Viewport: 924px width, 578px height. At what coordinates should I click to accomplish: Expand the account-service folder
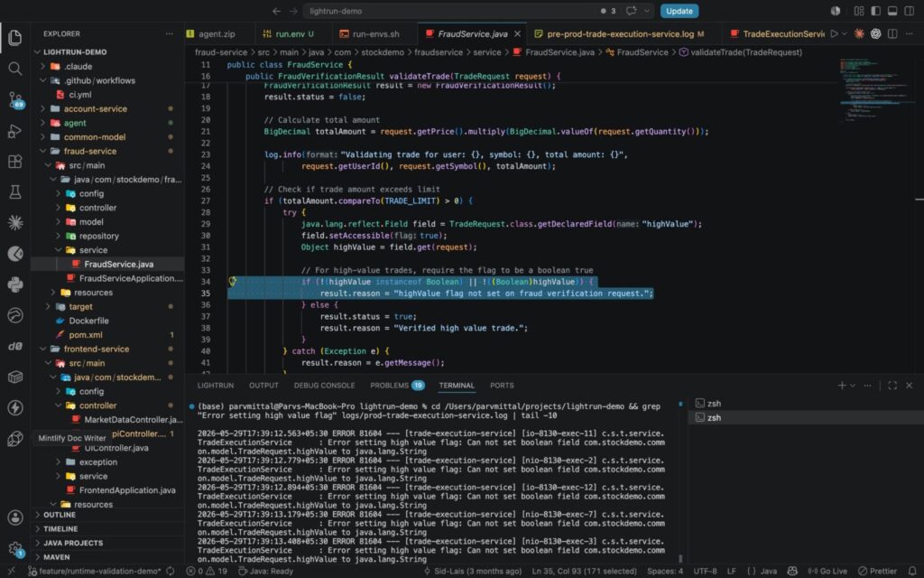pos(94,108)
